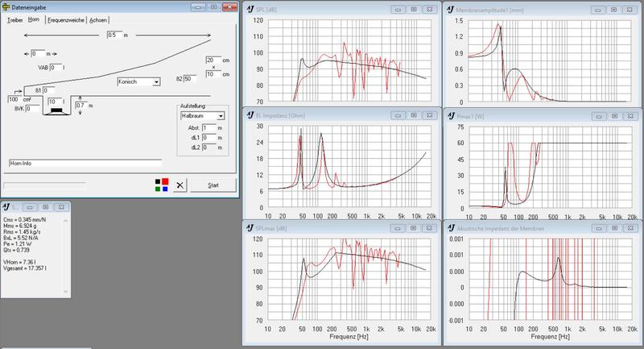
Task: Click the horn length field showing 0.5
Action: (x=114, y=35)
